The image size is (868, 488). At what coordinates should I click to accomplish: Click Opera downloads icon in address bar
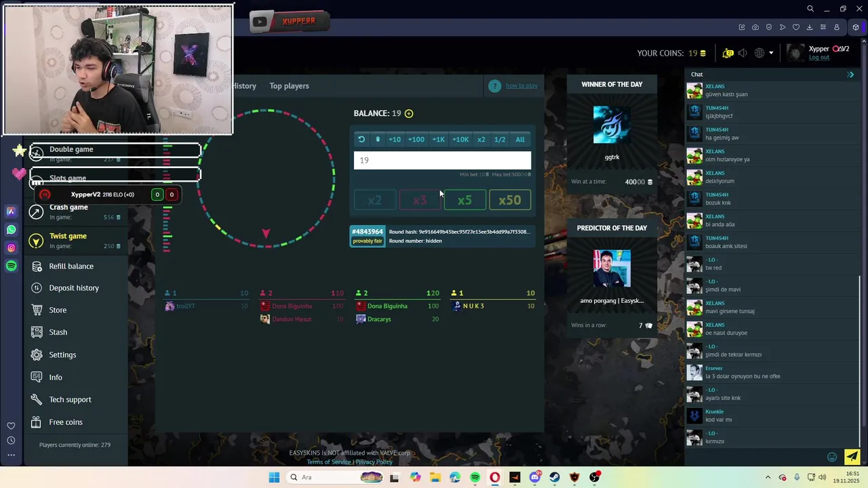tap(810, 27)
